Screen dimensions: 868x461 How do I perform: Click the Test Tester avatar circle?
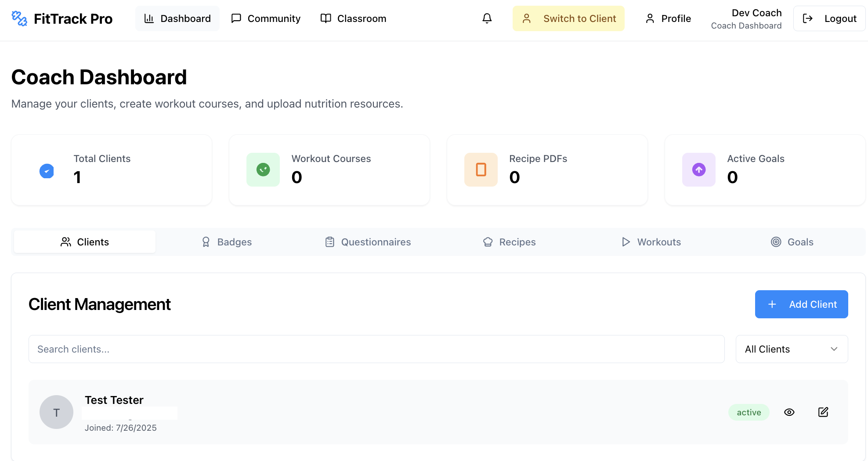tap(56, 412)
